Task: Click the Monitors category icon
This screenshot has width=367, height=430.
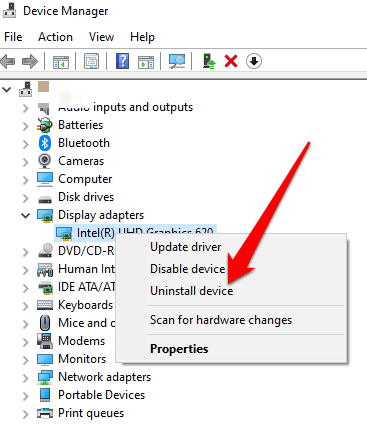Action: (x=45, y=359)
